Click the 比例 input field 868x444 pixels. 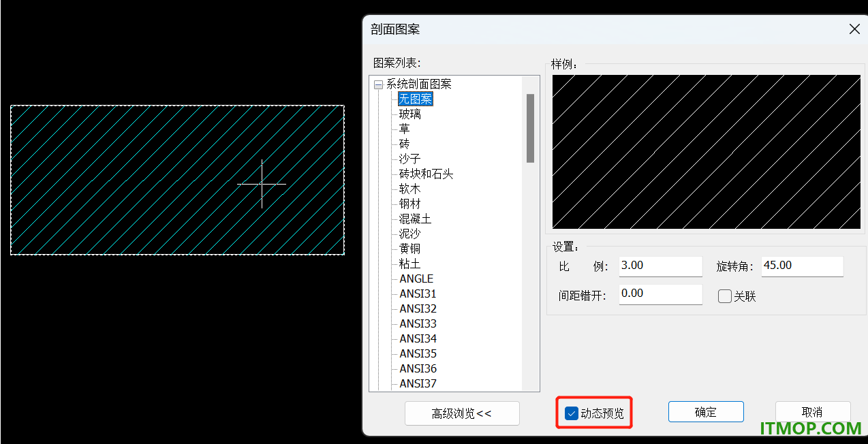pos(660,266)
